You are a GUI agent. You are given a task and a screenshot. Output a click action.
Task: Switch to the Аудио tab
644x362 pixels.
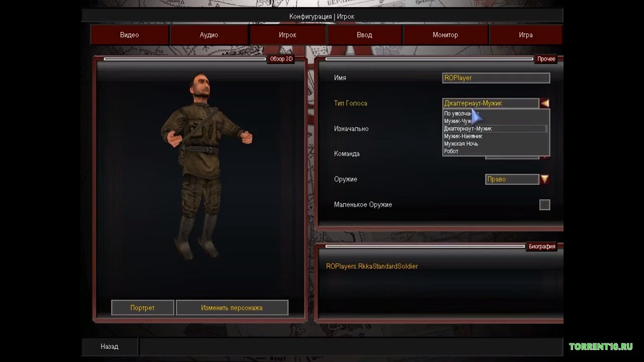point(209,35)
